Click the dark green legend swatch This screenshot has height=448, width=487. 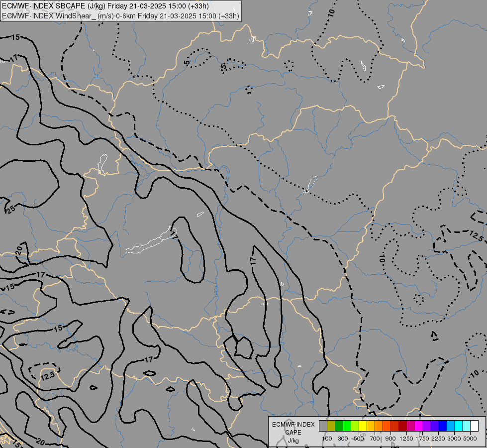[x=339, y=426]
